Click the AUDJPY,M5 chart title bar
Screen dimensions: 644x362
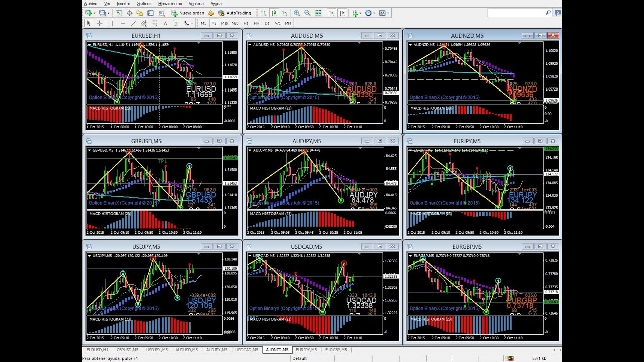coord(306,141)
